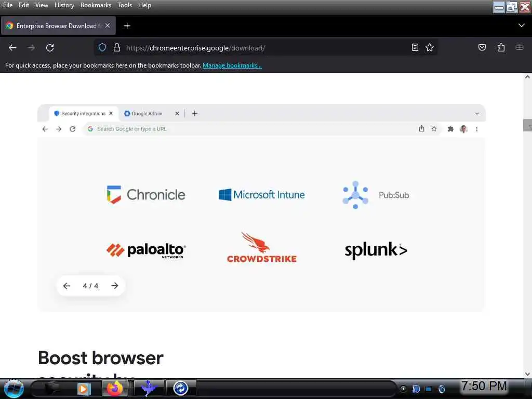532x399 pixels.
Task: Click the Palo Alto Networks logo
Action: [146, 250]
